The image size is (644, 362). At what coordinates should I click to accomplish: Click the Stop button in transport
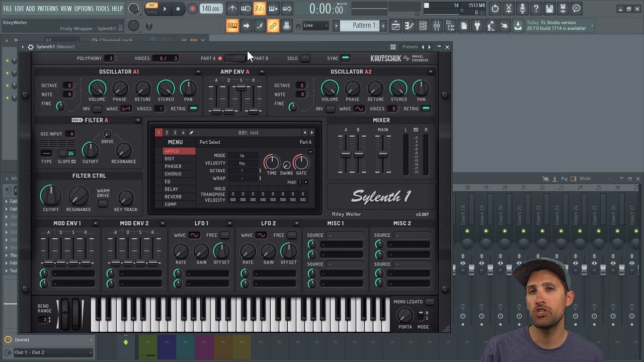178,9
